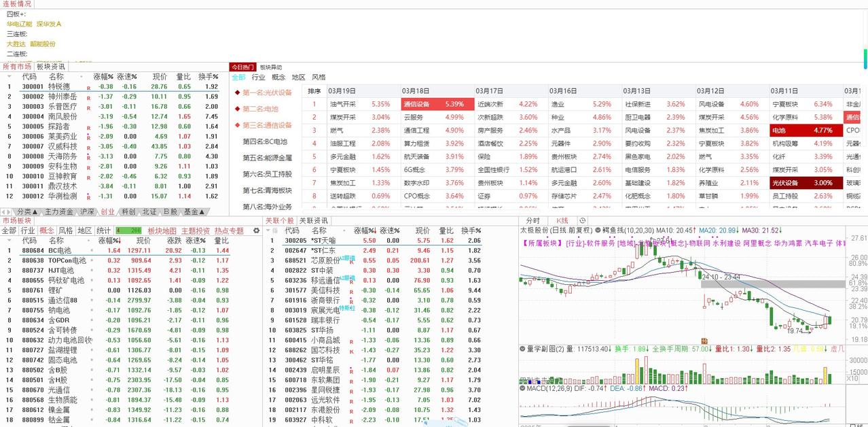Switch to the 板块资讯 tab
The width and height of the screenshot is (868, 427).
point(50,66)
